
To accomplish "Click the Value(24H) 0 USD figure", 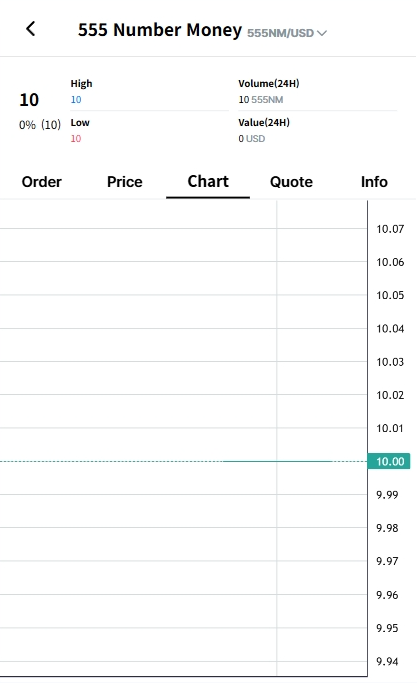I will (251, 139).
